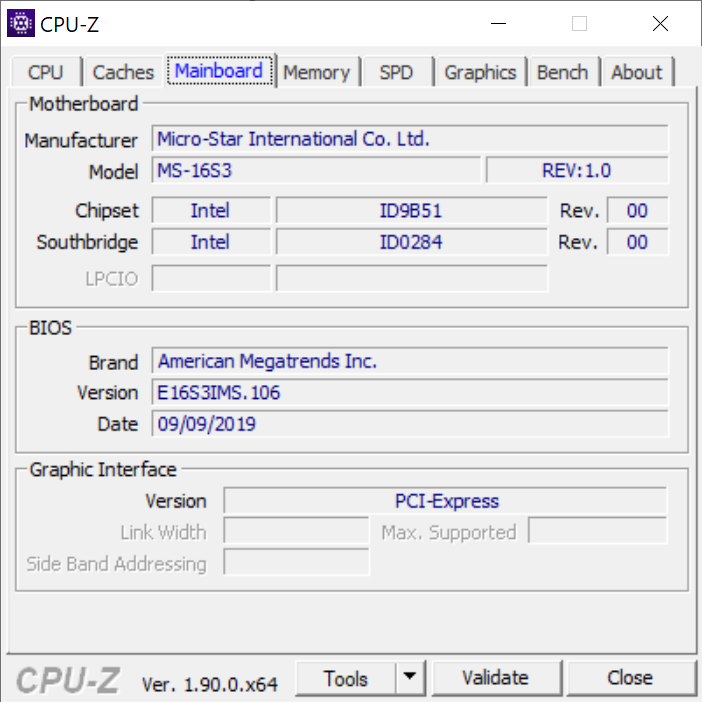Expand the Tools dropdown arrow
The height and width of the screenshot is (702, 702).
[x=408, y=678]
